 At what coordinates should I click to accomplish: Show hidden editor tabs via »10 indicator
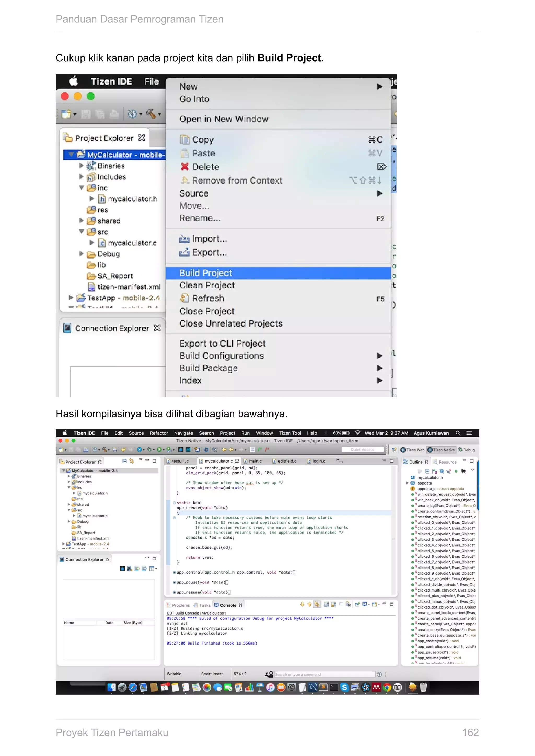[x=339, y=461]
